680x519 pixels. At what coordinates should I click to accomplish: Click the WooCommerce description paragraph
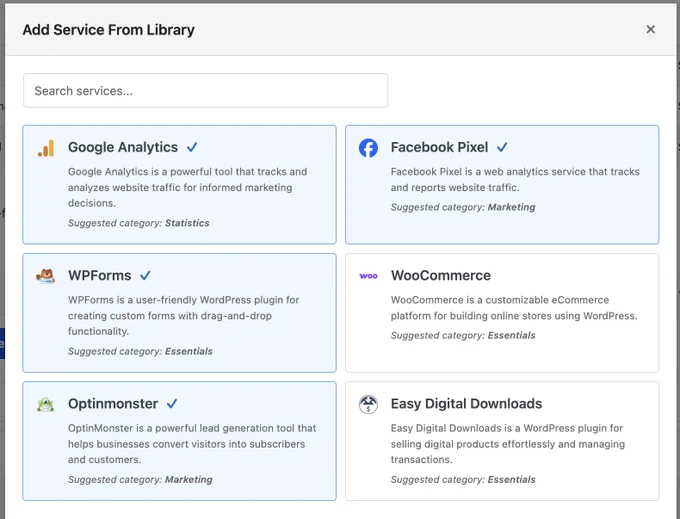coord(514,308)
